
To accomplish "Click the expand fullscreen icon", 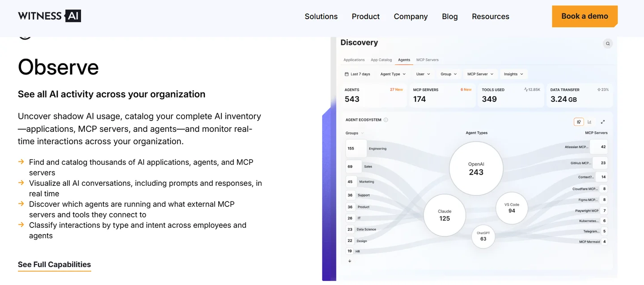I will (603, 122).
